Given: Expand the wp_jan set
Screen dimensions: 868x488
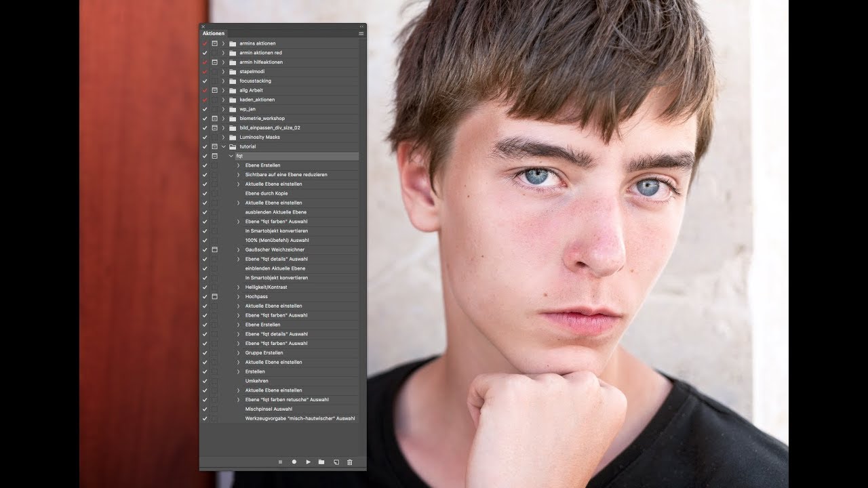Looking at the screenshot, I should [x=223, y=109].
